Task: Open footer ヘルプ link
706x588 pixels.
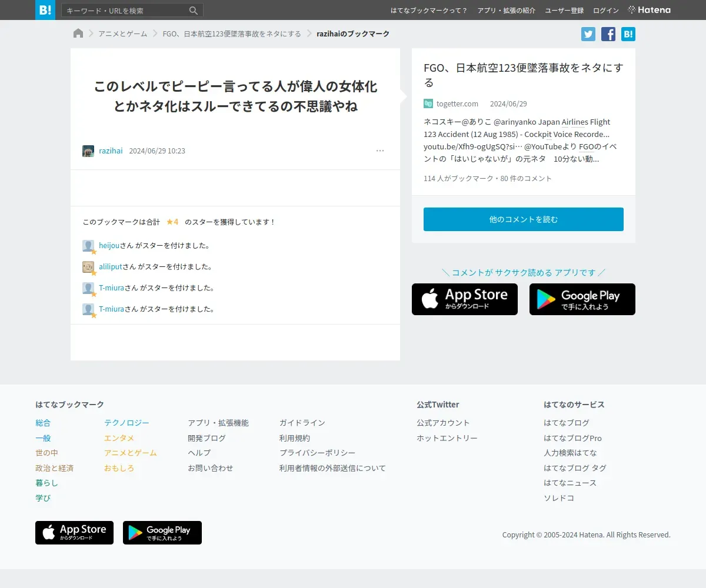Action: coord(199,453)
